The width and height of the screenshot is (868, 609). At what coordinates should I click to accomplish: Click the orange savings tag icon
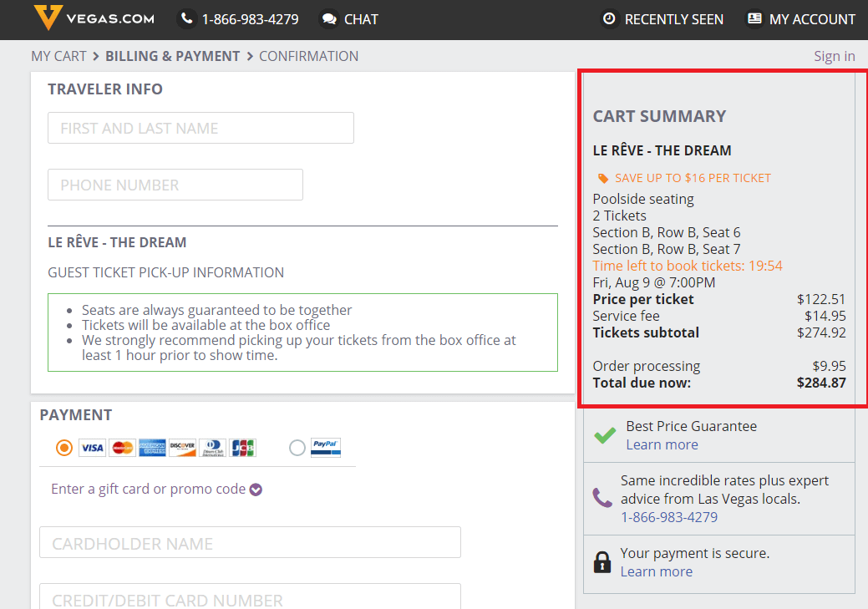603,178
